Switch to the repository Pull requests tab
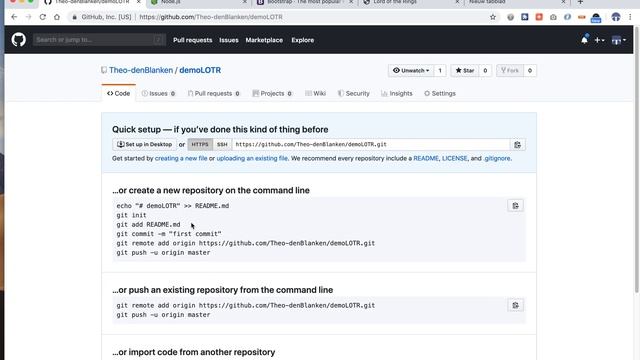 coord(213,93)
